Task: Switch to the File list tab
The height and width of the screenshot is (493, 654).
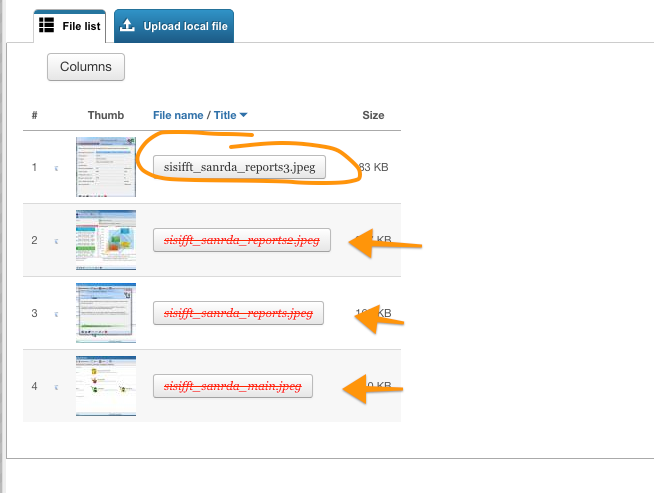Action: tap(70, 26)
